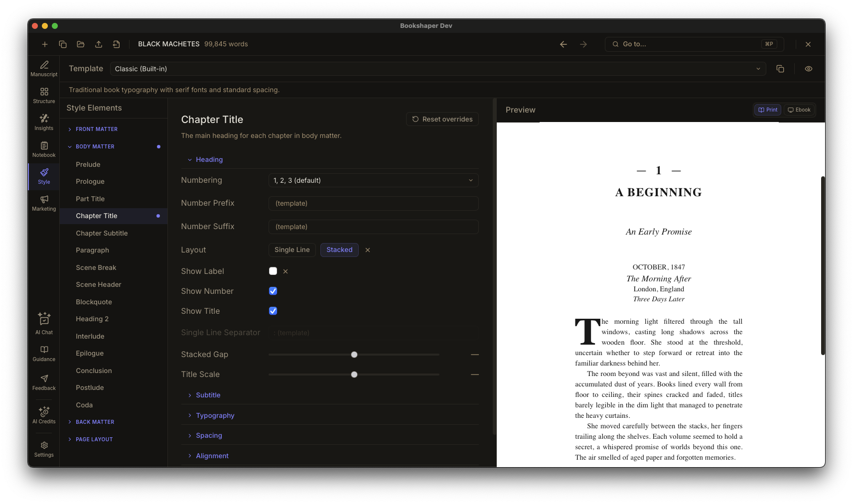Click the upload export icon
This screenshot has height=504, width=853.
point(99,44)
